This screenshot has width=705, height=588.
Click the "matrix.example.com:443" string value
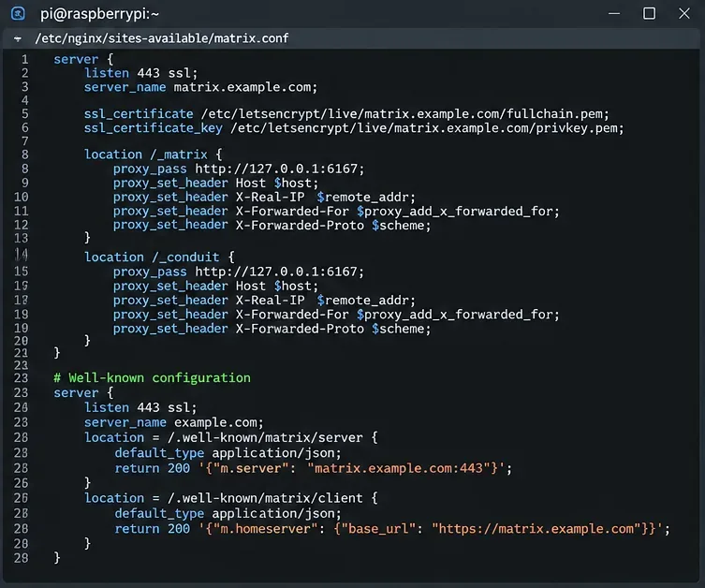coord(400,468)
